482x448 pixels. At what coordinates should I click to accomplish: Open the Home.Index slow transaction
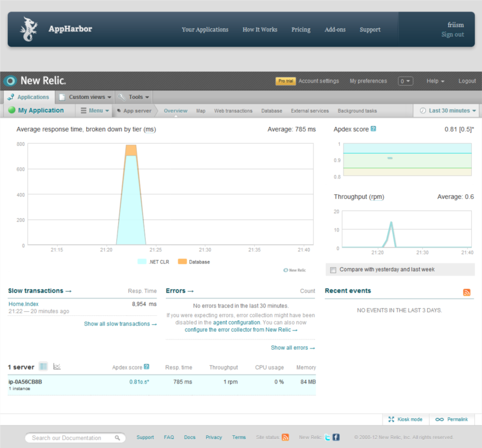tap(23, 304)
